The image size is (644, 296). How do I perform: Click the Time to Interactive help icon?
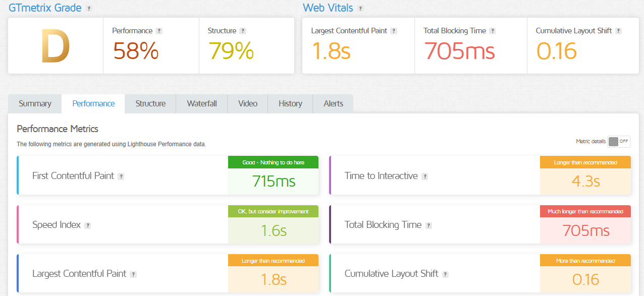pyautogui.click(x=426, y=176)
